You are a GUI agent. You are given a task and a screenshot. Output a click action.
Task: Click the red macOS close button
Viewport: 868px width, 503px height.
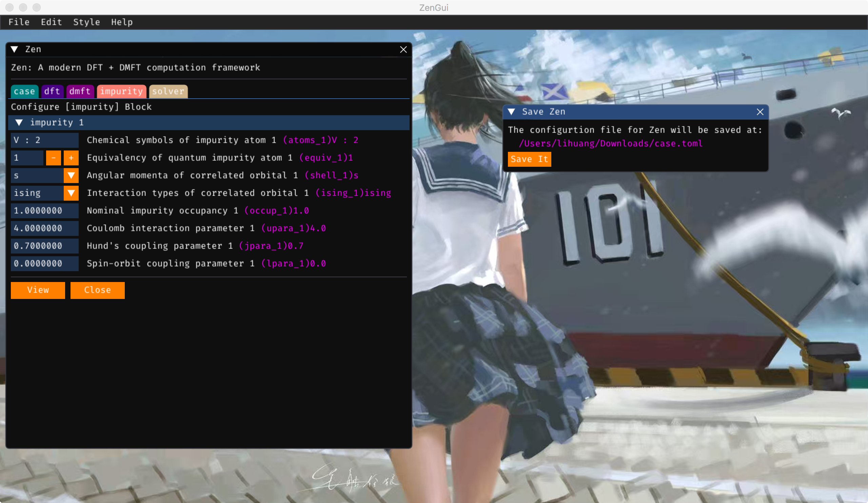(x=9, y=7)
